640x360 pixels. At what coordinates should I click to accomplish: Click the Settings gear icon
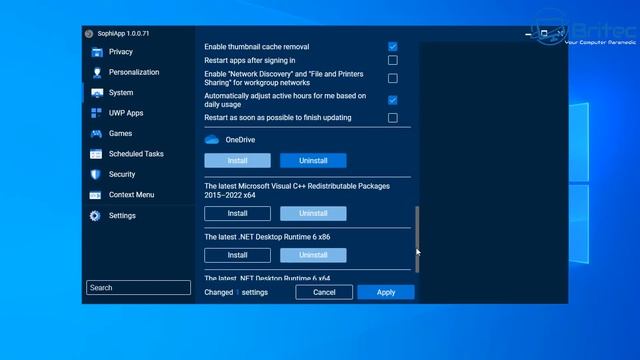[x=95, y=216]
